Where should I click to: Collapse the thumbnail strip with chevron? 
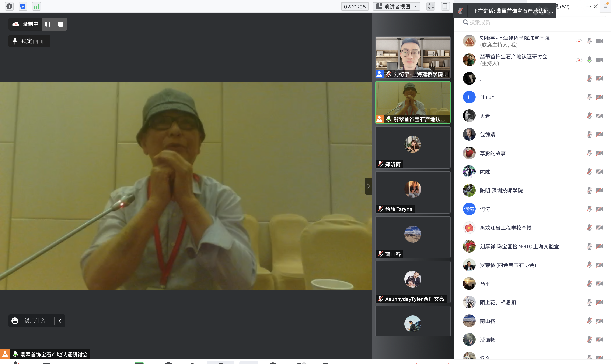[x=368, y=186]
